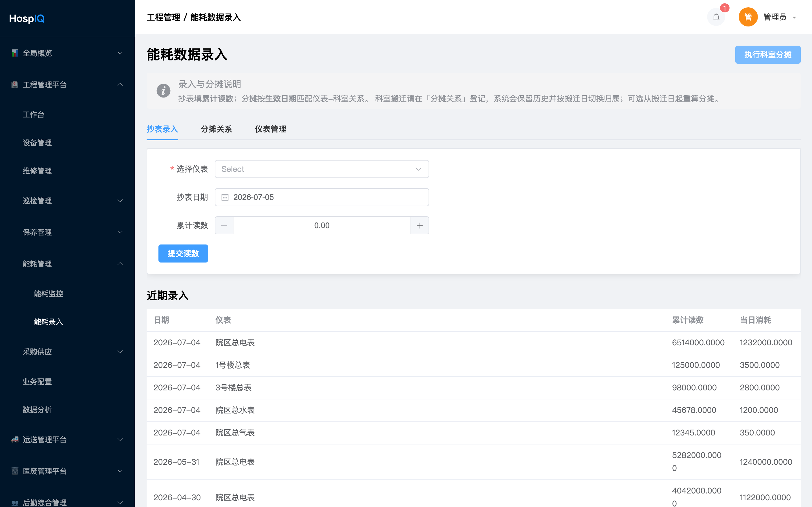
Task: Click the minus stepper for 累计读数
Action: [x=224, y=225]
